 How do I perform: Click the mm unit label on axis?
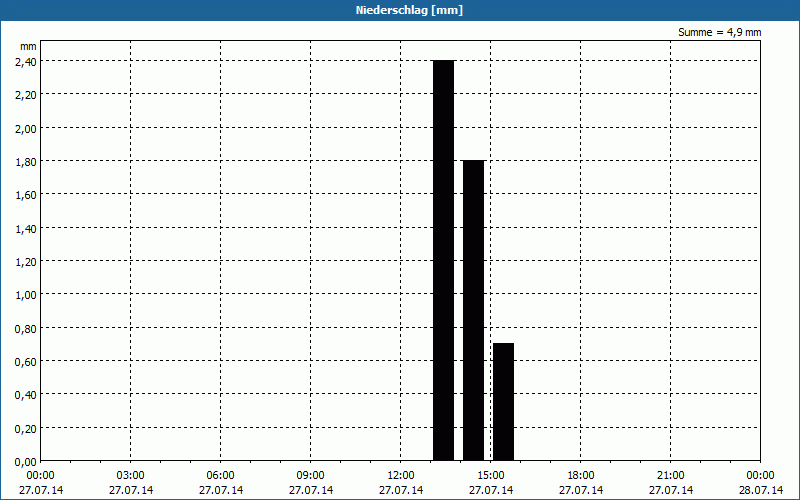tap(29, 46)
